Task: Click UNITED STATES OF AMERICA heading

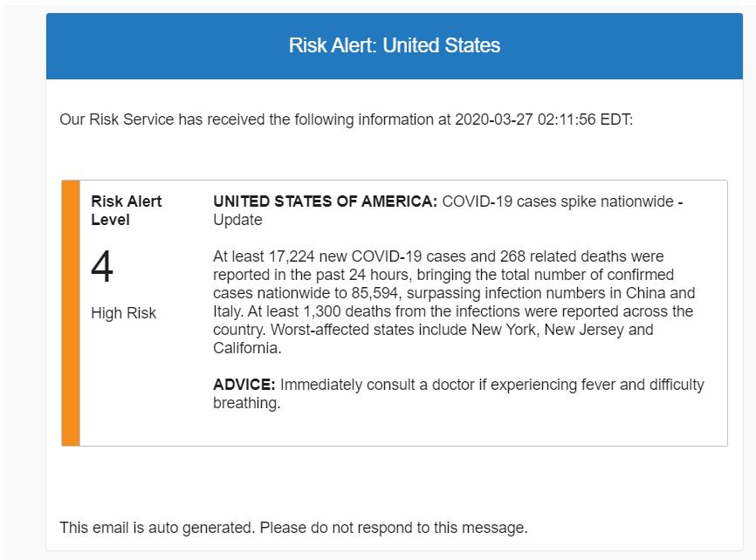Action: click(x=325, y=201)
